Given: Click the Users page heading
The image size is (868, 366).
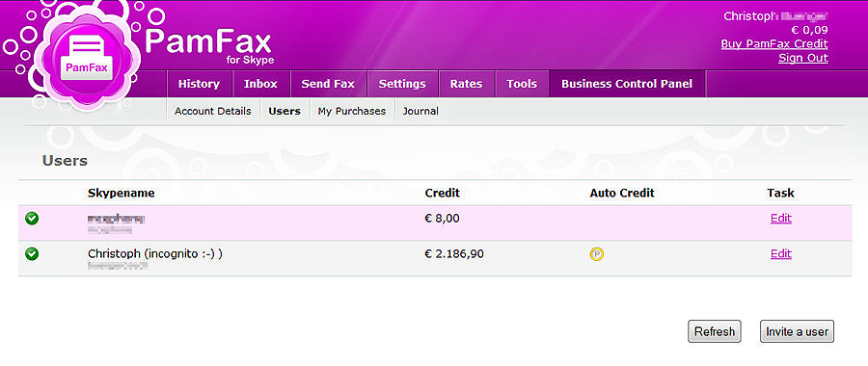Looking at the screenshot, I should [65, 161].
